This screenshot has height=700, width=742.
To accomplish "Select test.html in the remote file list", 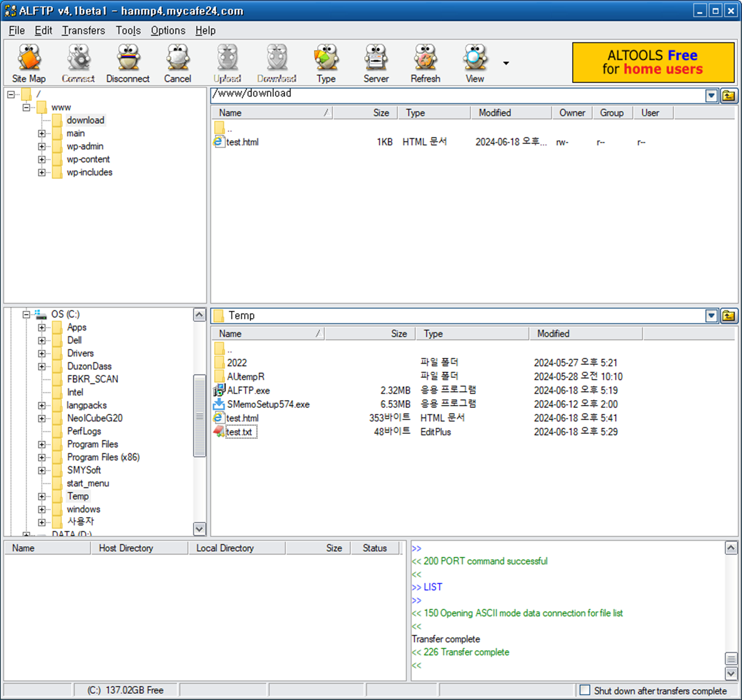I will pyautogui.click(x=242, y=141).
